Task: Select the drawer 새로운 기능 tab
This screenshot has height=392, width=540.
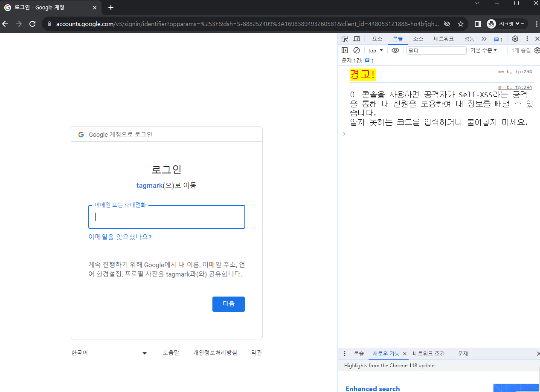Action: [x=386, y=354]
